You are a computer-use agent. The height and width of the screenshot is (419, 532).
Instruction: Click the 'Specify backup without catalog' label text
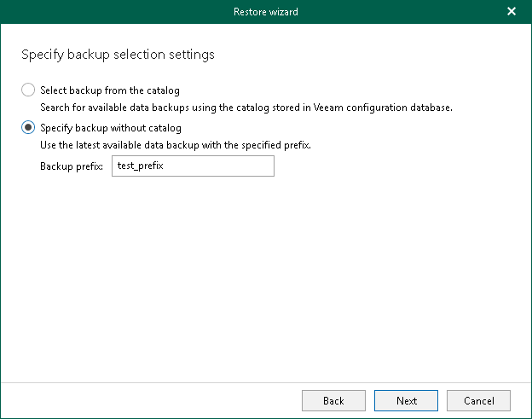coord(111,128)
